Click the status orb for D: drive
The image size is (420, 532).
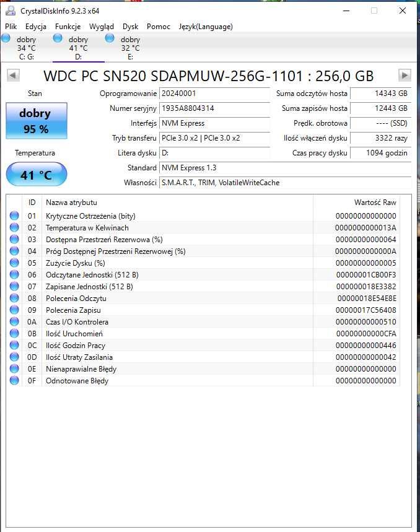pyautogui.click(x=58, y=38)
